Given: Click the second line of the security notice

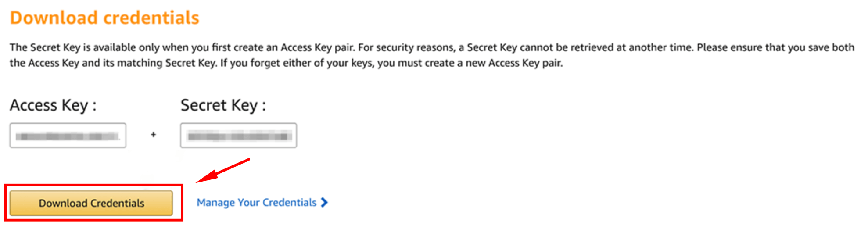Looking at the screenshot, I should (286, 63).
